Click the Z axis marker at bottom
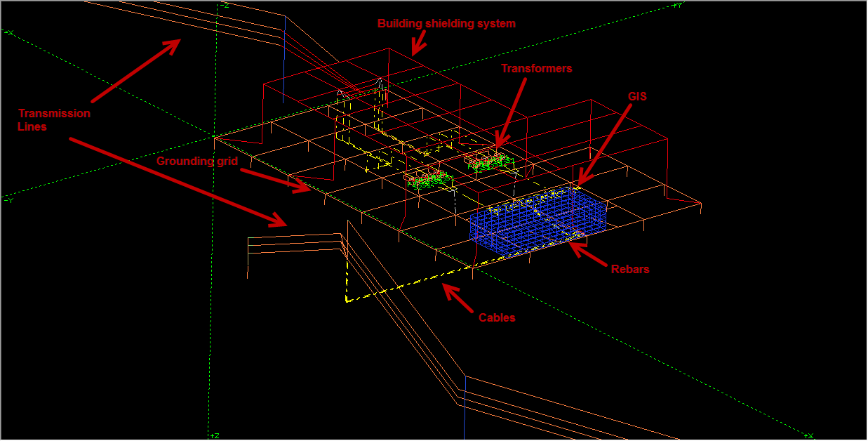 (215, 435)
